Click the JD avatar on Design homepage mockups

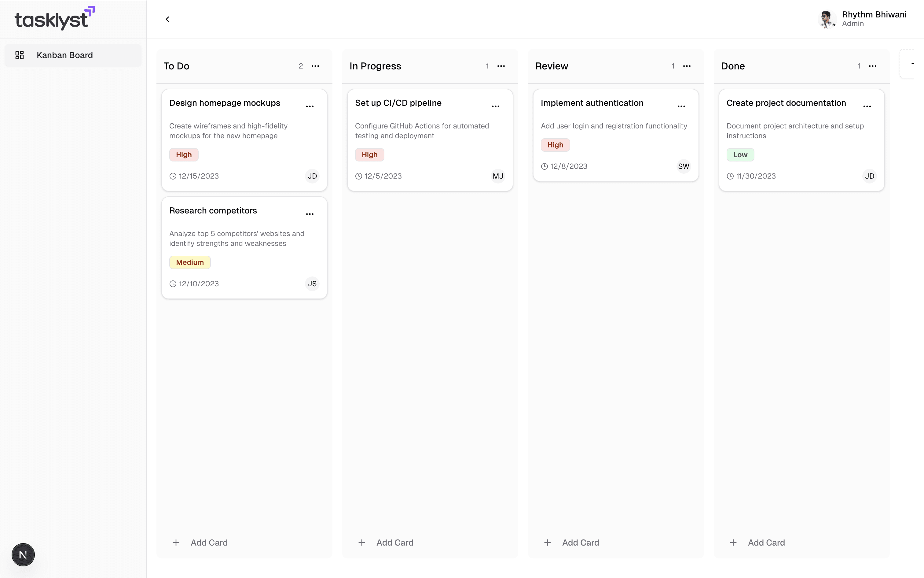312,176
